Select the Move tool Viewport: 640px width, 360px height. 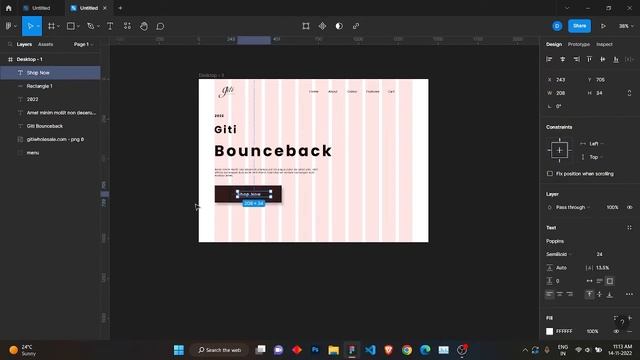(30, 26)
